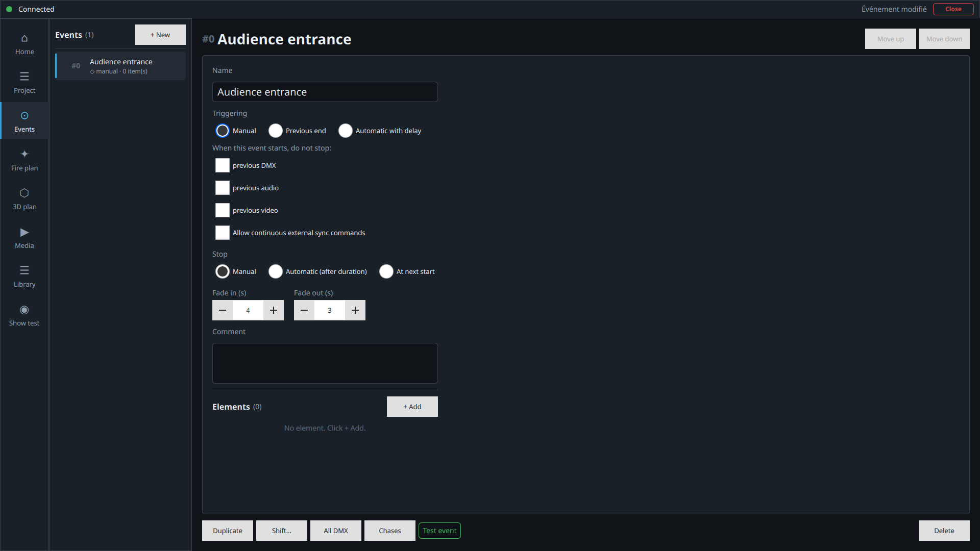This screenshot has height=551, width=980.
Task: Click the Chases button
Action: click(390, 531)
